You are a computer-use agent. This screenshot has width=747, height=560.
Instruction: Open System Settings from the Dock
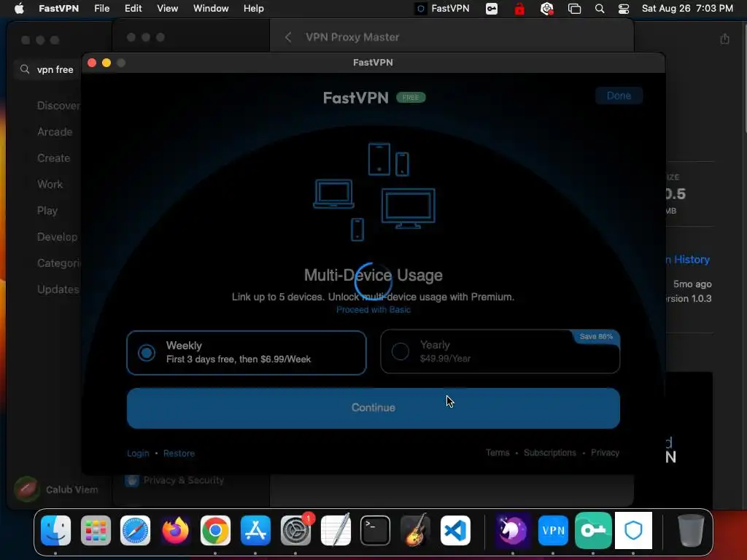pos(295,530)
